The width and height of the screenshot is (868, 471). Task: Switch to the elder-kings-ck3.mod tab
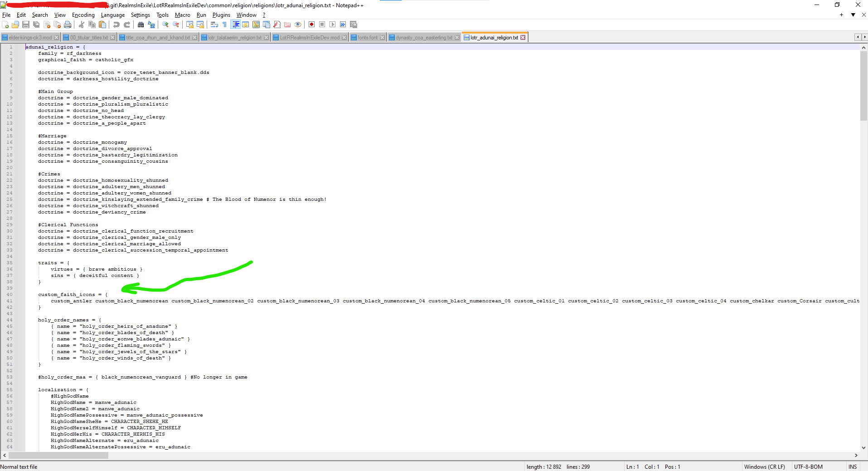[30, 38]
